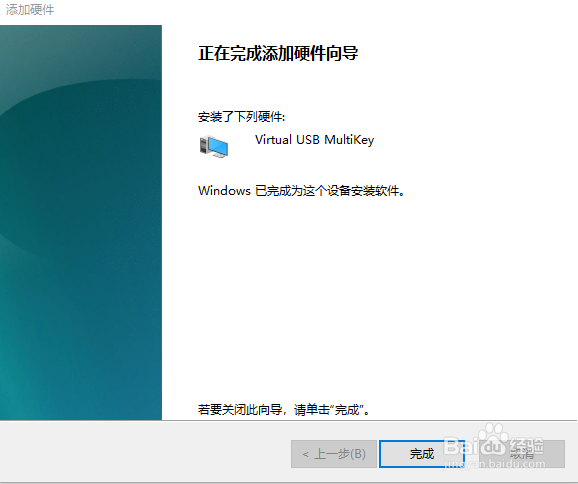Click the disabled 上一步(B) back button
This screenshot has height=484, width=578.
coord(334,454)
